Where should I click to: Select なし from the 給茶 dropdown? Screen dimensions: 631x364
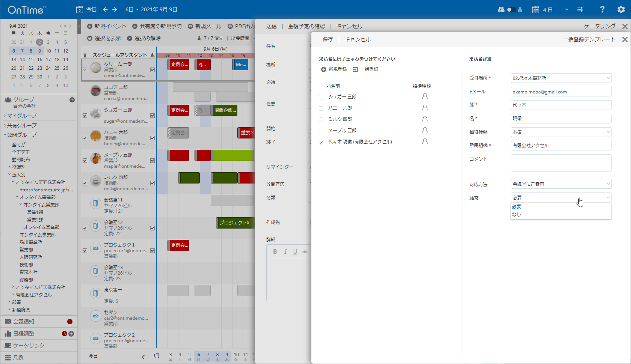(517, 214)
